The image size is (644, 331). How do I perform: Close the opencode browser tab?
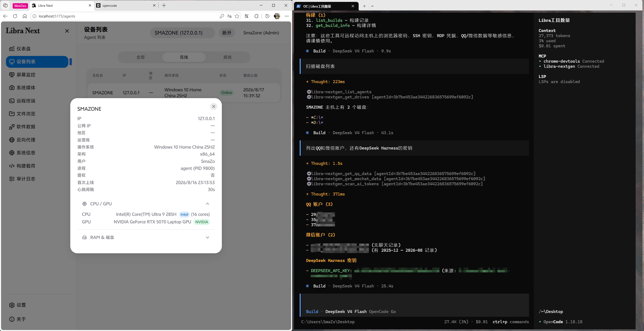pos(154,5)
